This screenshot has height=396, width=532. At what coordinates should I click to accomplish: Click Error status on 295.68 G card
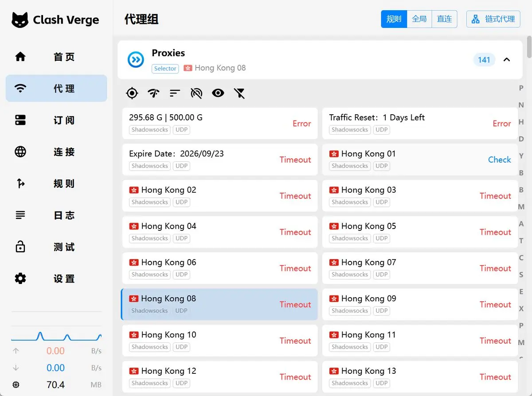point(301,124)
